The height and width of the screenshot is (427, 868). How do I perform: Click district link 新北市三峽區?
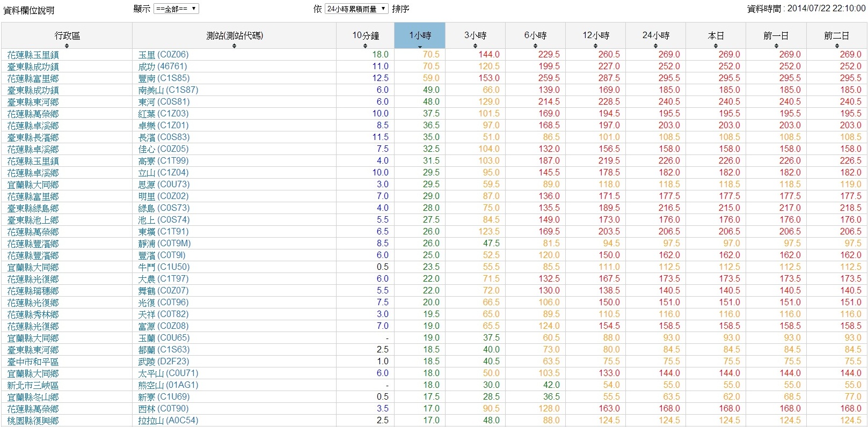pos(33,385)
